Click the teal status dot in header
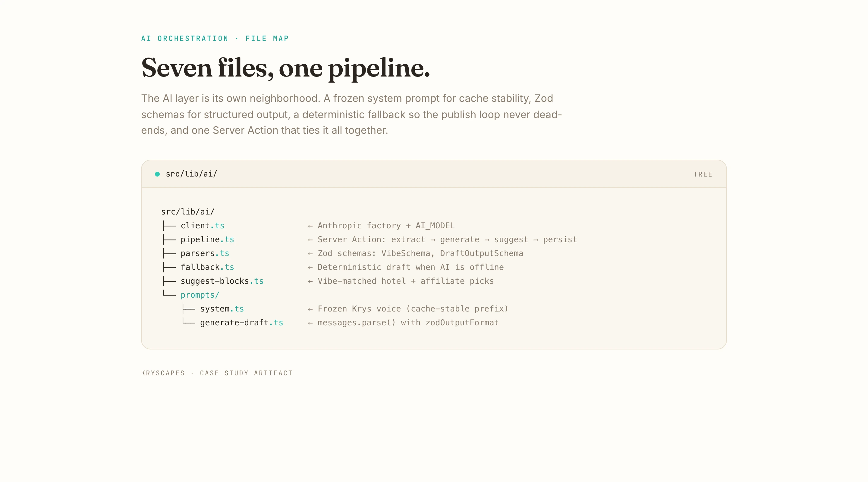Screen dimensions: 868x482 157,174
